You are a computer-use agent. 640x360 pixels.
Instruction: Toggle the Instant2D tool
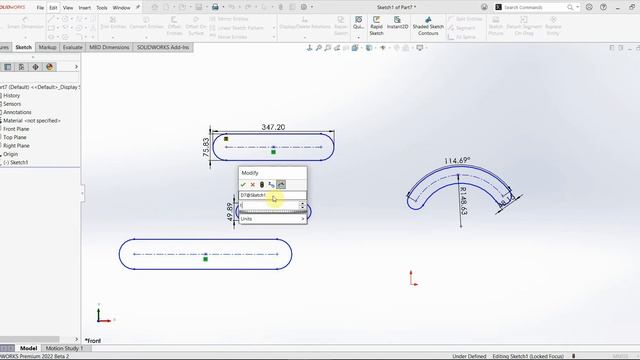coord(397,23)
